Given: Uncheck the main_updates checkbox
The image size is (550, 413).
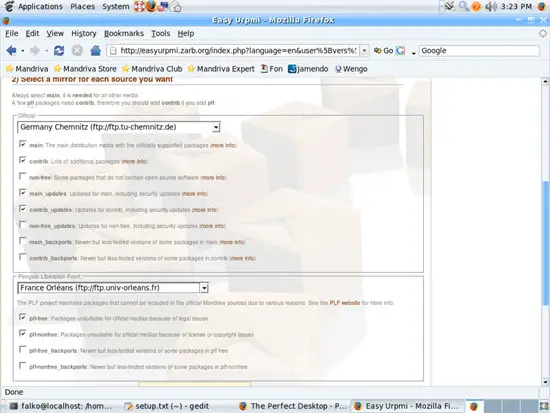Looking at the screenshot, I should (x=22, y=192).
